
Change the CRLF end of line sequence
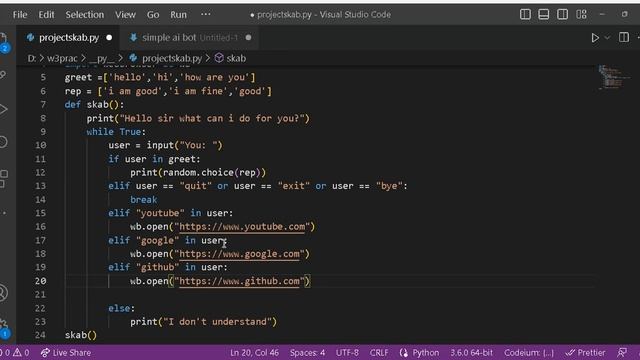pos(379,353)
